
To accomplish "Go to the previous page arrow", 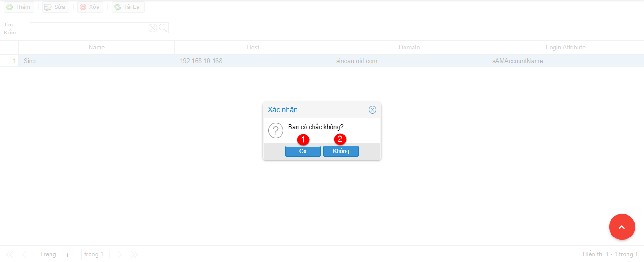I will click(x=25, y=254).
